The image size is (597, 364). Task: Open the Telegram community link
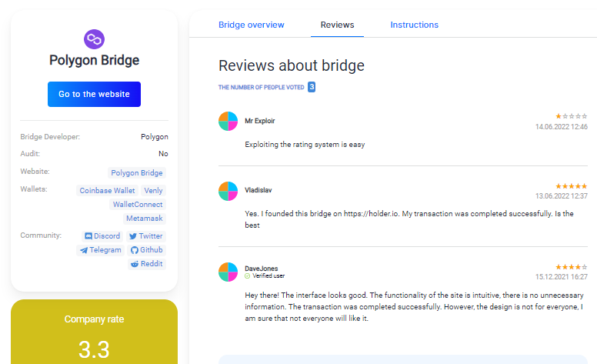pos(100,250)
